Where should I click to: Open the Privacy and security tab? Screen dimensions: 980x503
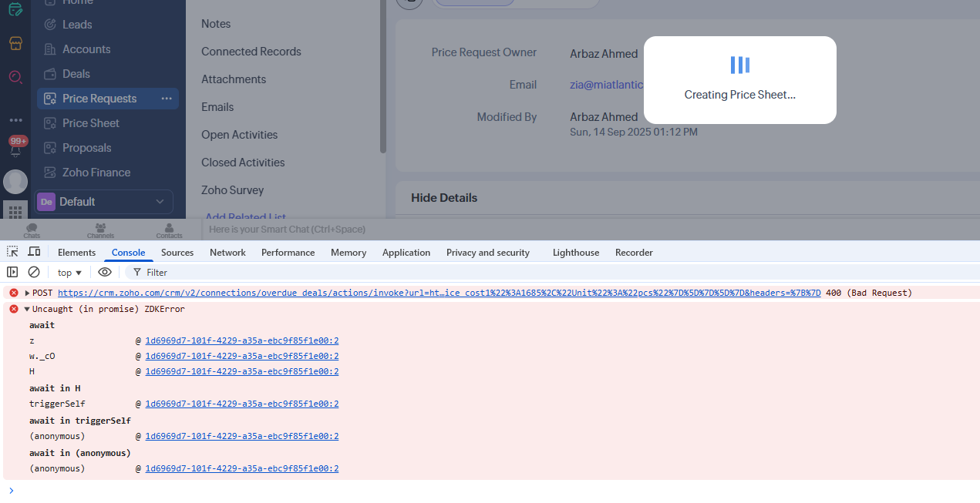pyautogui.click(x=488, y=253)
